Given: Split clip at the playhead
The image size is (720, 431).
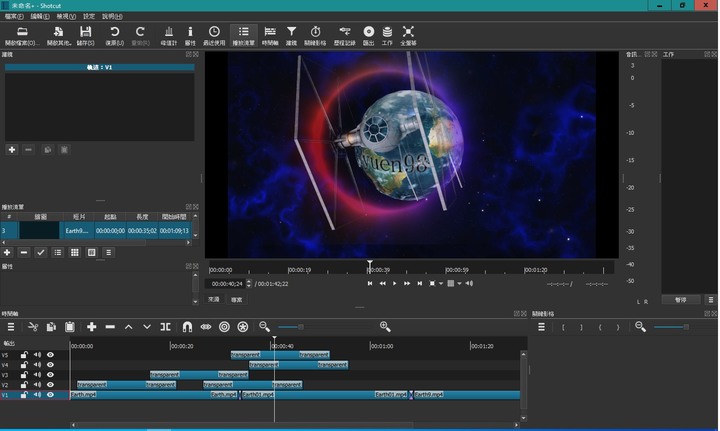Looking at the screenshot, I should 165,327.
